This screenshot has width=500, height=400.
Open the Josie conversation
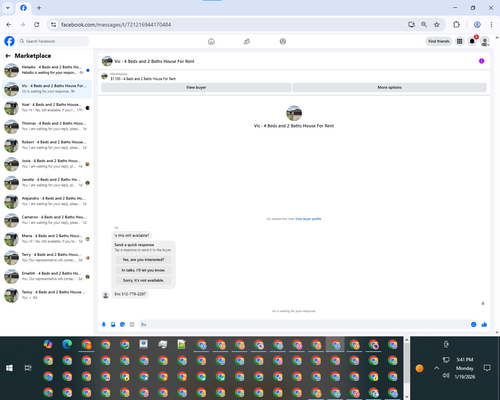(x=47, y=164)
